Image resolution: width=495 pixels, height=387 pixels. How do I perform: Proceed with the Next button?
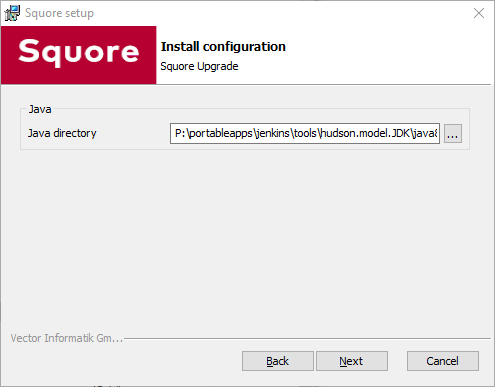point(352,361)
